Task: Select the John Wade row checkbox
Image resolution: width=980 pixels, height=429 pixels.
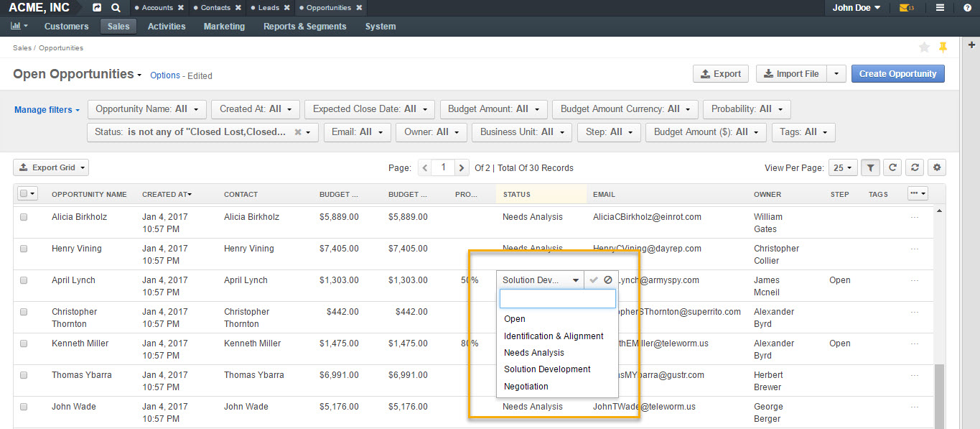Action: click(x=24, y=407)
